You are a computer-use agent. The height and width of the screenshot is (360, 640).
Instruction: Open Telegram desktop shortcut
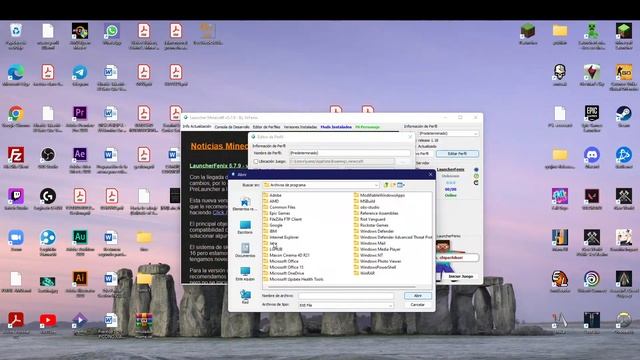click(x=80, y=76)
